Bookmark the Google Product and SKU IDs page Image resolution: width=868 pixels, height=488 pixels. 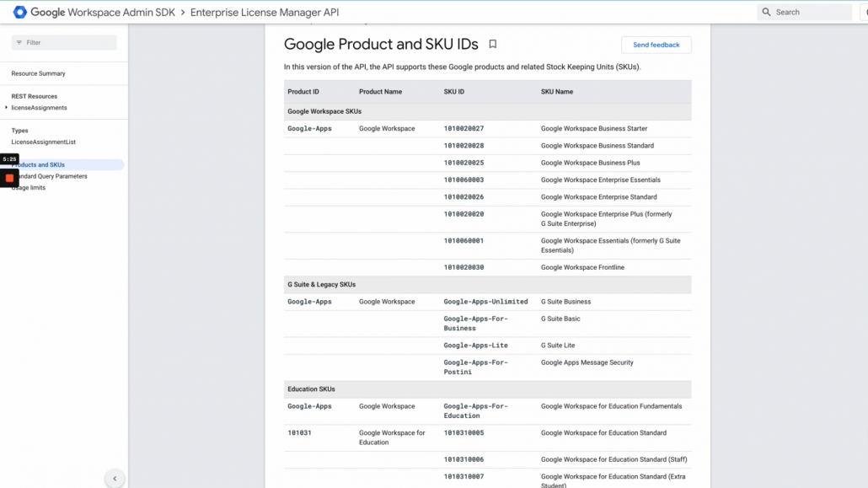(493, 45)
